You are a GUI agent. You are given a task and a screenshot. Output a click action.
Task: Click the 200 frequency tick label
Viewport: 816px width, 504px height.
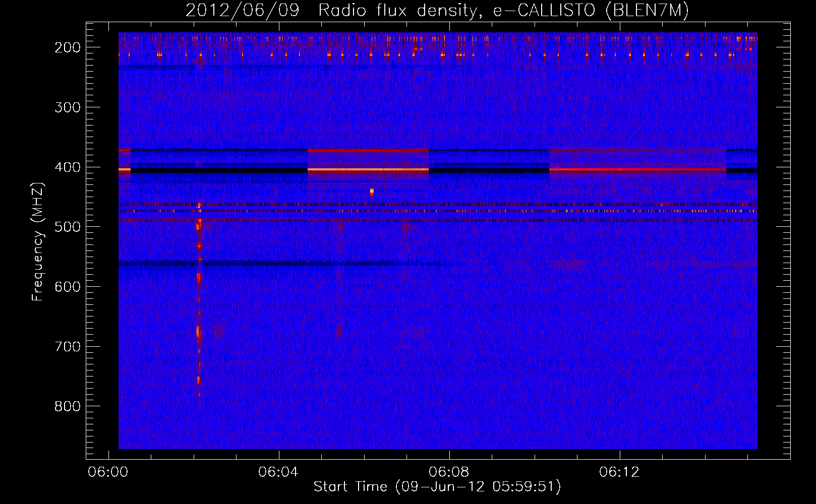click(x=68, y=47)
